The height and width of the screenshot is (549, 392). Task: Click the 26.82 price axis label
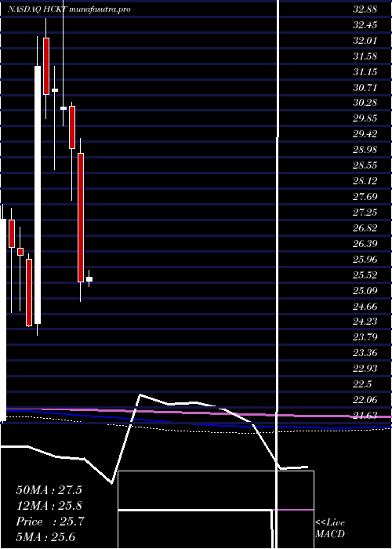point(365,227)
